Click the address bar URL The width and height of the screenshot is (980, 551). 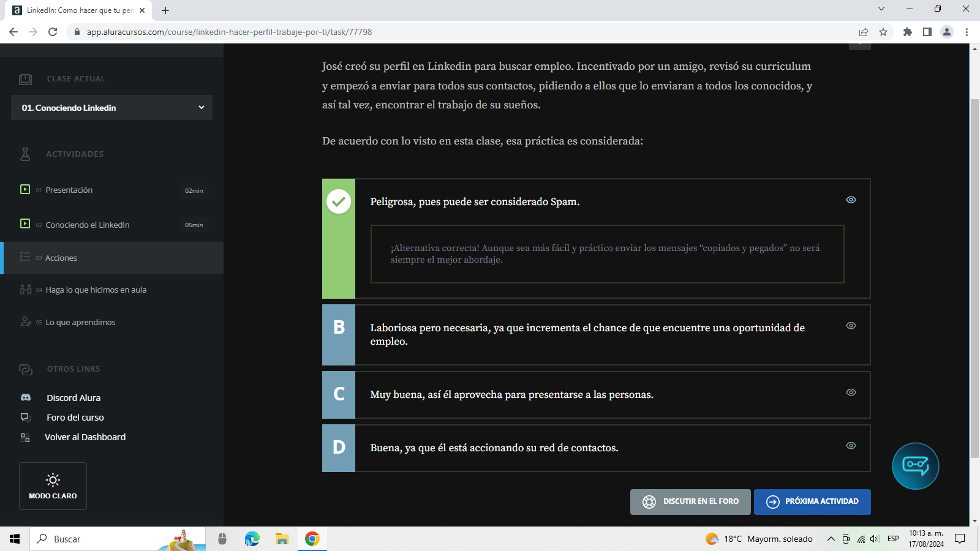tap(229, 32)
